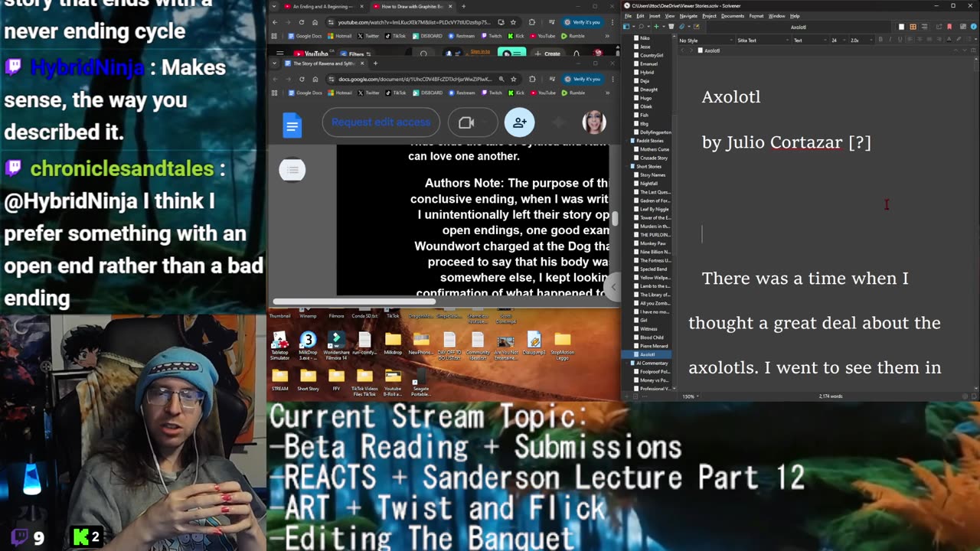Open the font size 24 dropdown

pyautogui.click(x=838, y=41)
